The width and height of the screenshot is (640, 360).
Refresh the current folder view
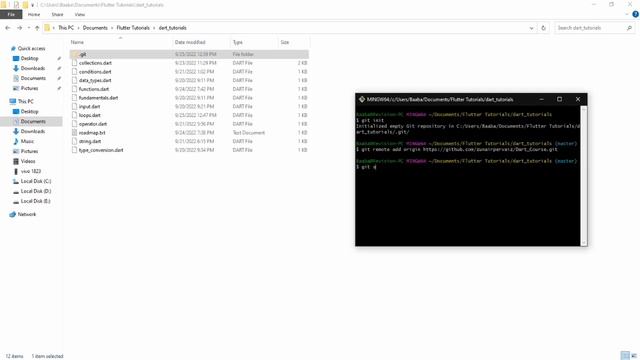[543, 28]
